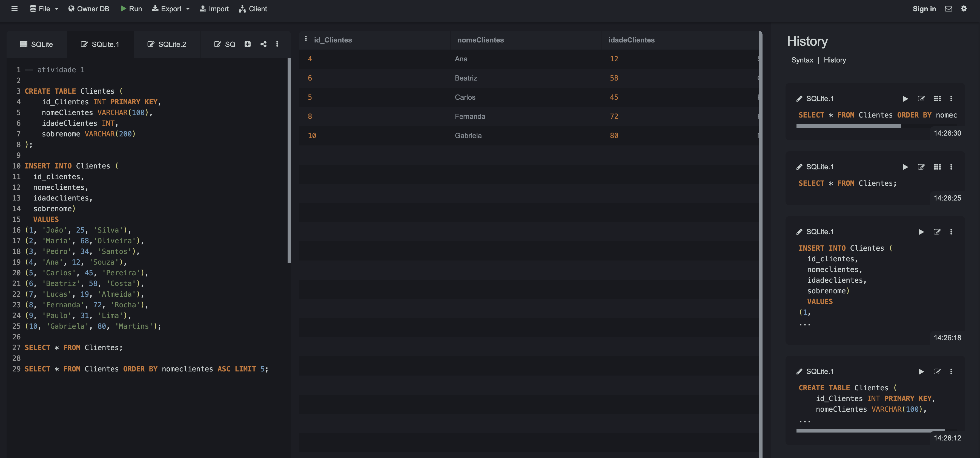Open the mail envelope icon
980x458 pixels.
coord(949,8)
